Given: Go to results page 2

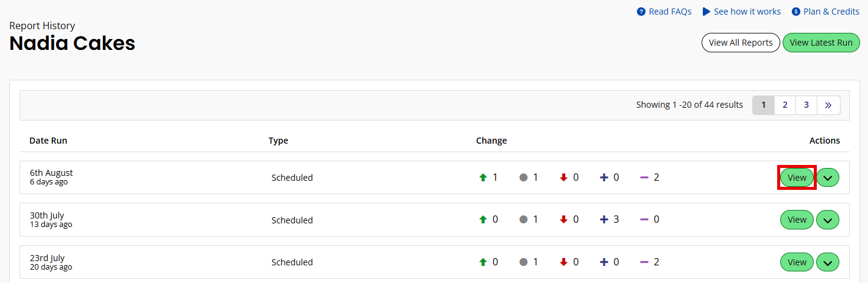Looking at the screenshot, I should click(785, 105).
